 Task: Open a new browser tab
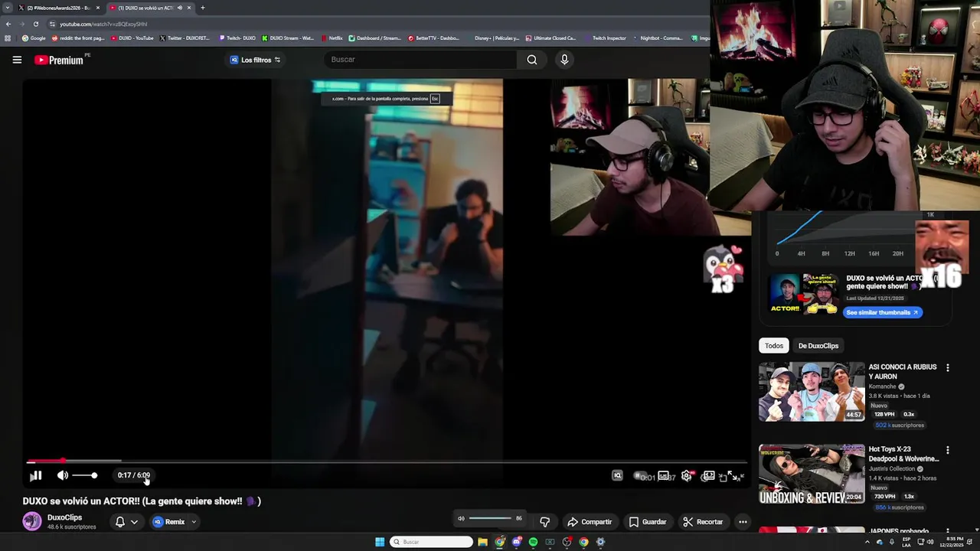tap(202, 8)
